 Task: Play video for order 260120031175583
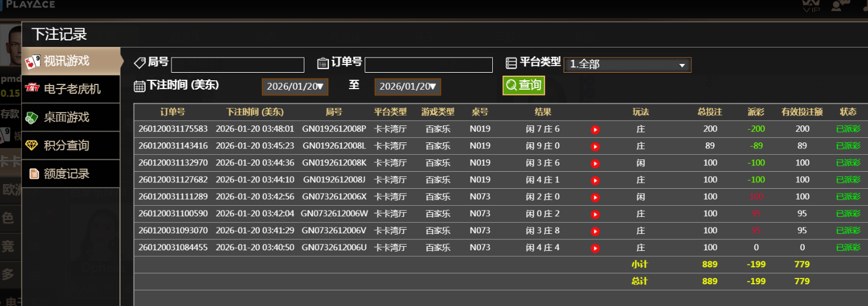click(x=595, y=130)
